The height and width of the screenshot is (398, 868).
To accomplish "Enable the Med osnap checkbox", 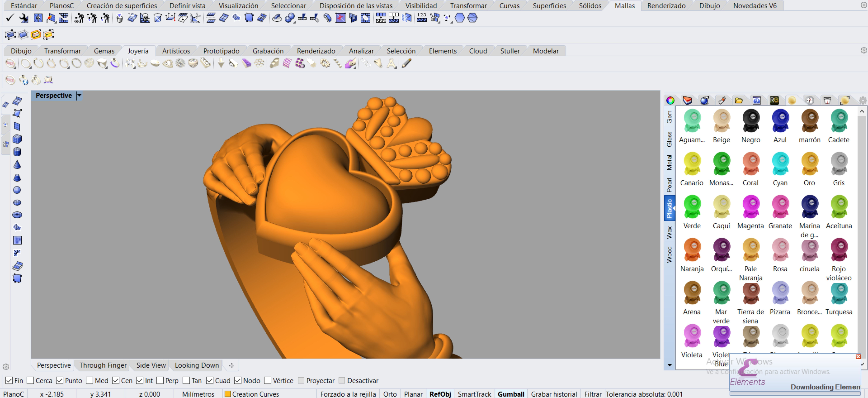I will tap(90, 381).
